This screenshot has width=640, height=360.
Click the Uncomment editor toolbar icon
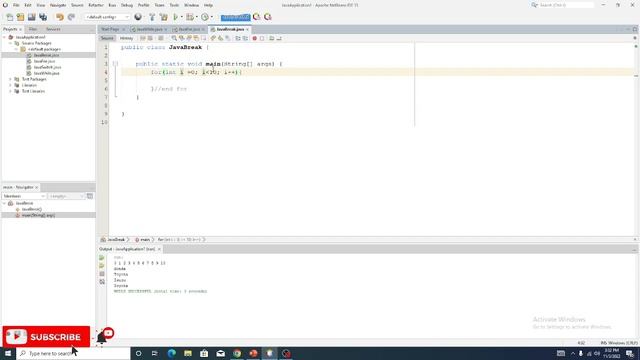(x=279, y=38)
